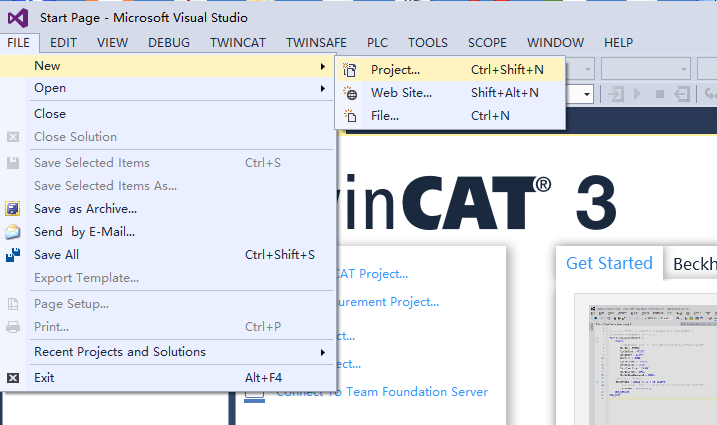
Task: Select New in the File menu
Action: (x=167, y=66)
